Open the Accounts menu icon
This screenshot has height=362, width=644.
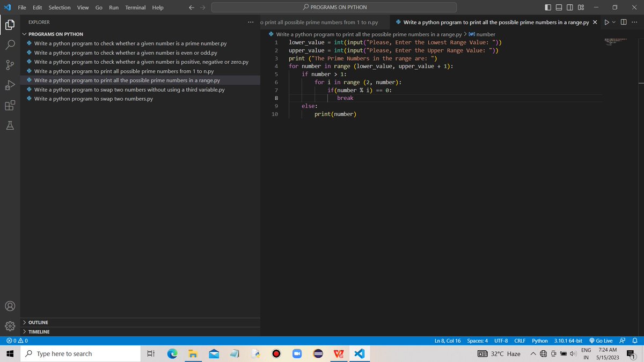point(10,306)
